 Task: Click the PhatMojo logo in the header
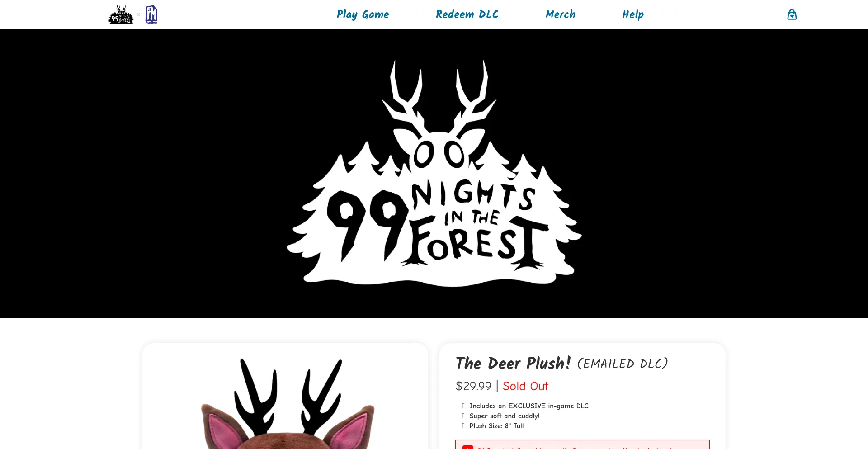point(151,14)
